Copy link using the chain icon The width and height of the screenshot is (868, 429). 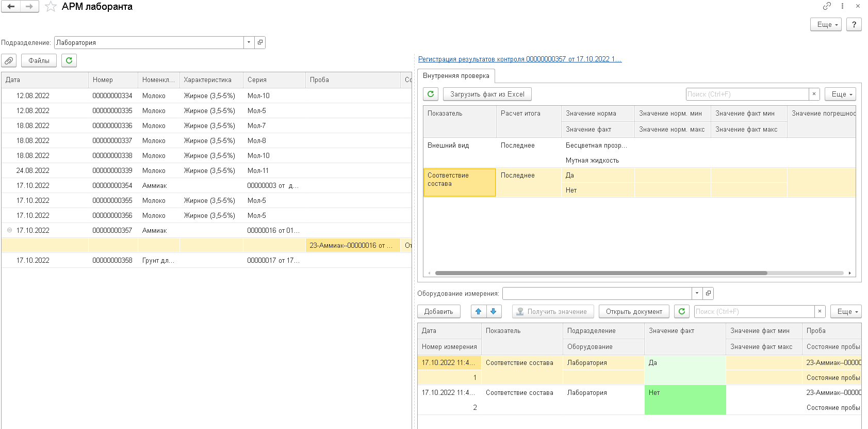coord(827,6)
